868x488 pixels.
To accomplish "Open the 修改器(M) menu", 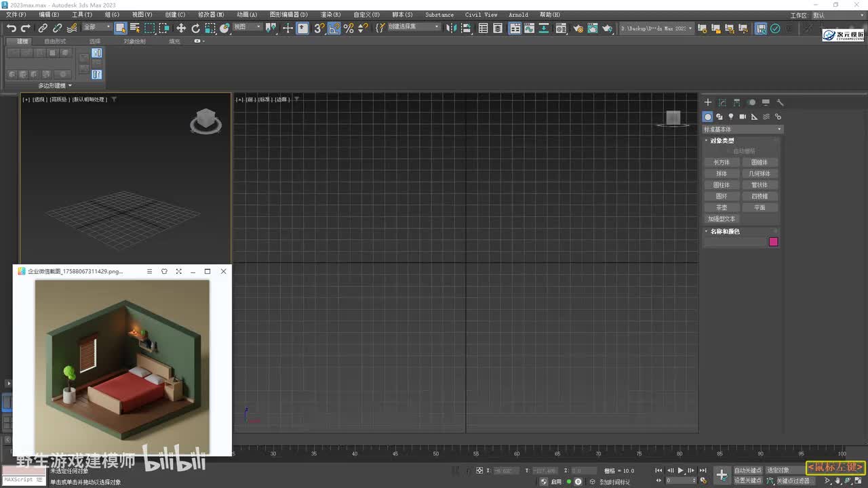I will 211,14.
